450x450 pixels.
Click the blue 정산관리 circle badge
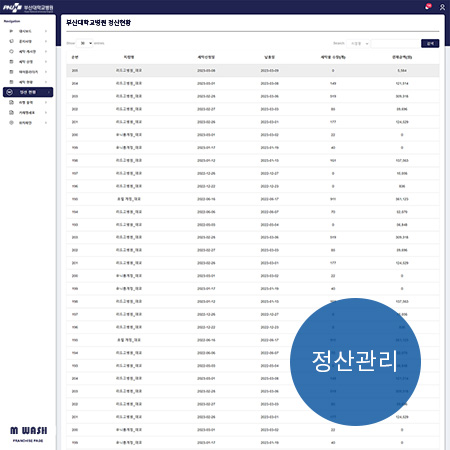pyautogui.click(x=355, y=362)
